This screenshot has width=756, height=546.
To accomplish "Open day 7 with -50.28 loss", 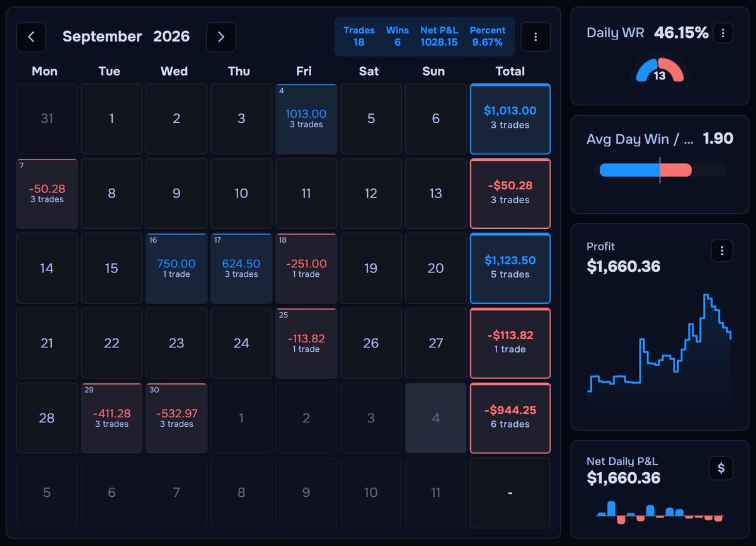I will (47, 194).
